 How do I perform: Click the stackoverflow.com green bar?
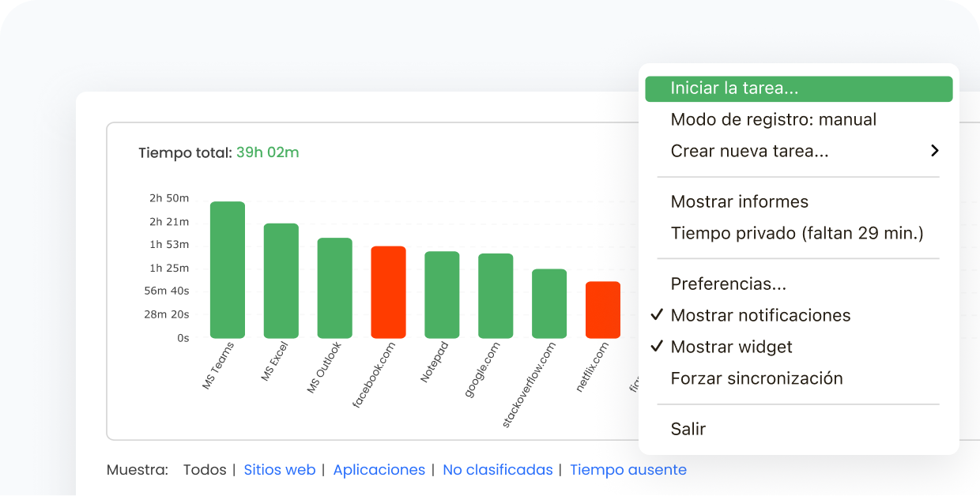click(x=549, y=303)
